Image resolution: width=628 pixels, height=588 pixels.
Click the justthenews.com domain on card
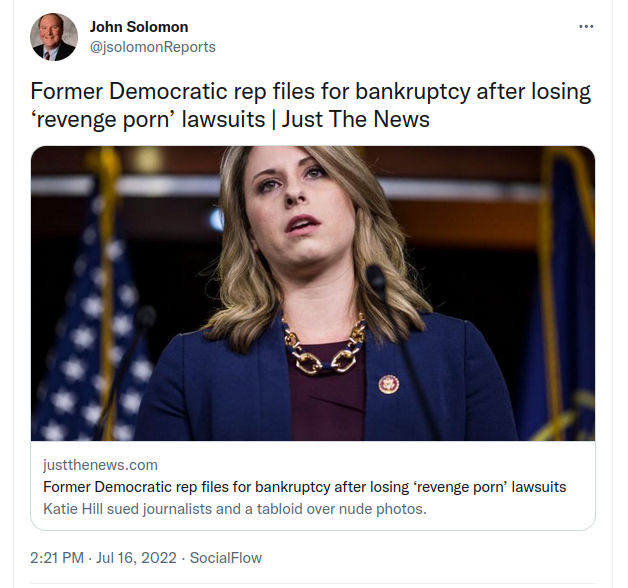pyautogui.click(x=100, y=465)
